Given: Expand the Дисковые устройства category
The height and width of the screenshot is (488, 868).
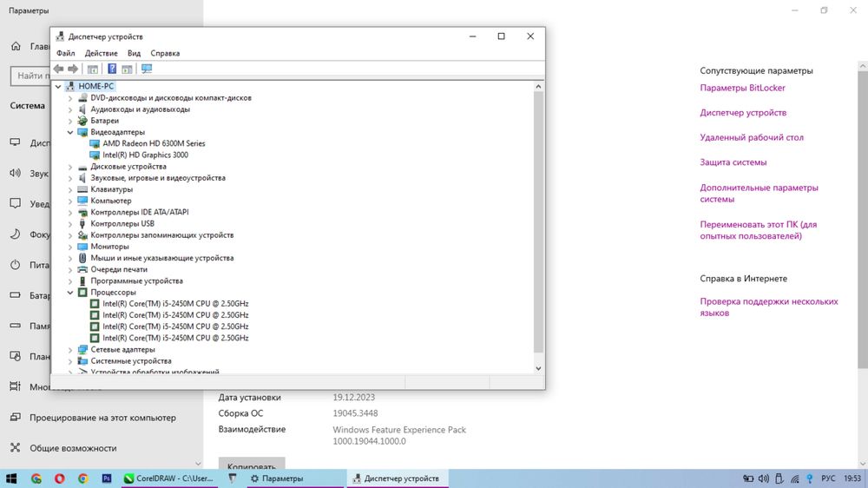Looking at the screenshot, I should (x=70, y=167).
